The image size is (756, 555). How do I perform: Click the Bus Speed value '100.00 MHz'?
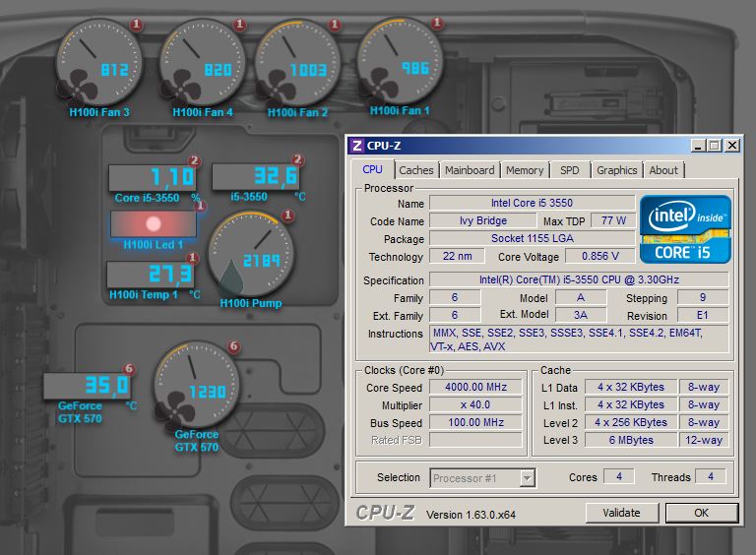coord(475,423)
